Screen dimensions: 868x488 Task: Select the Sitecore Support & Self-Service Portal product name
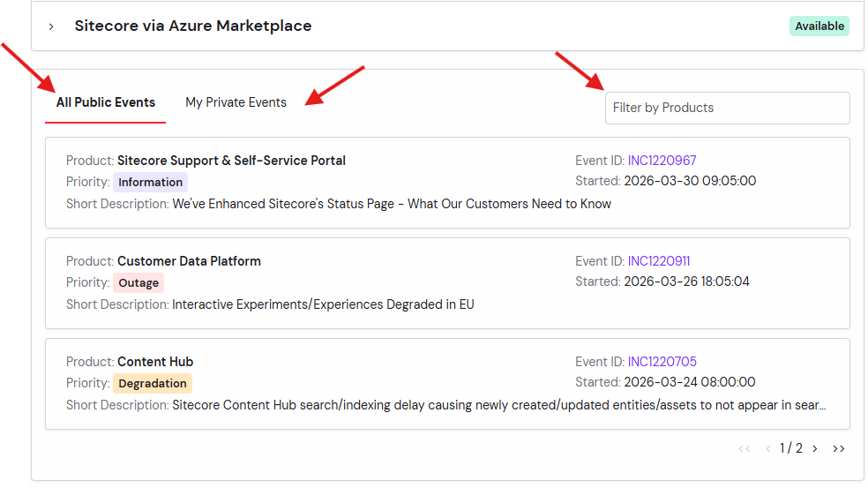[x=231, y=161]
